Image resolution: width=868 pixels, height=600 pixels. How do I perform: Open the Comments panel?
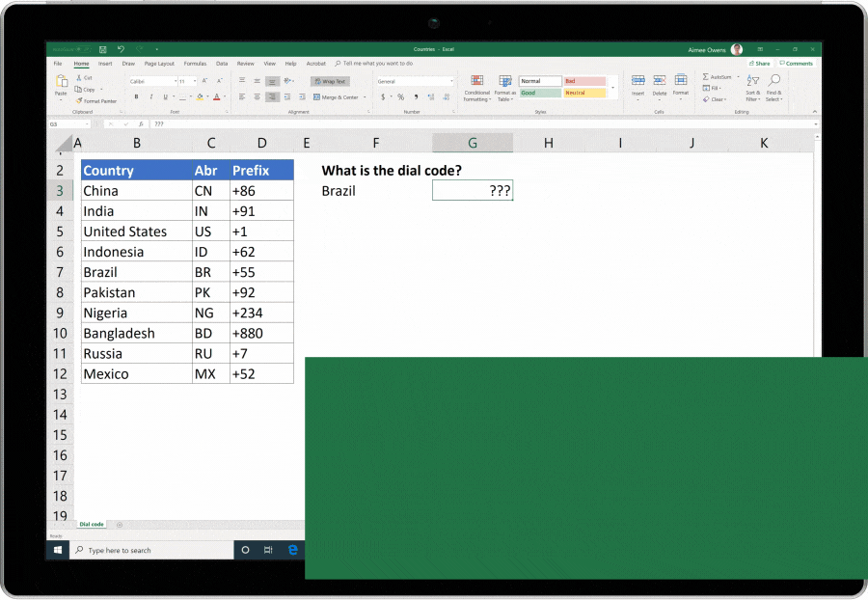coord(797,63)
